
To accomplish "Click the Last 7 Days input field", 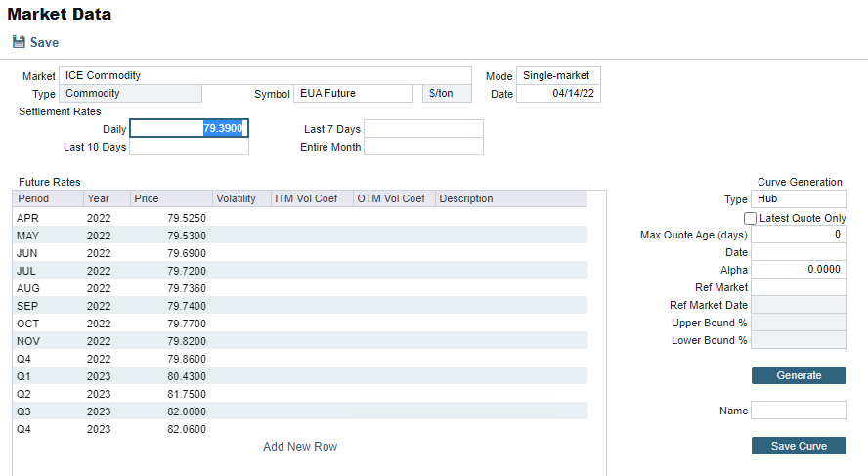I will click(423, 129).
